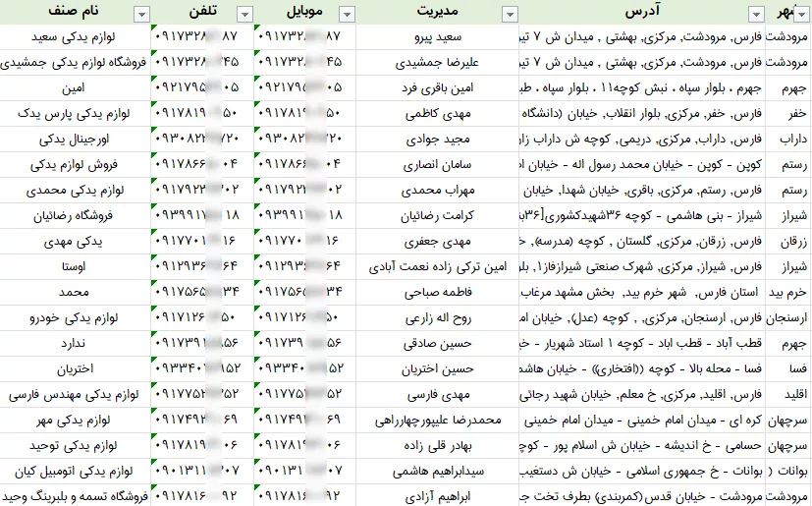Viewport: 812px width, 506px height.
Task: Click the shop name cell ندارد
Action: (x=75, y=343)
